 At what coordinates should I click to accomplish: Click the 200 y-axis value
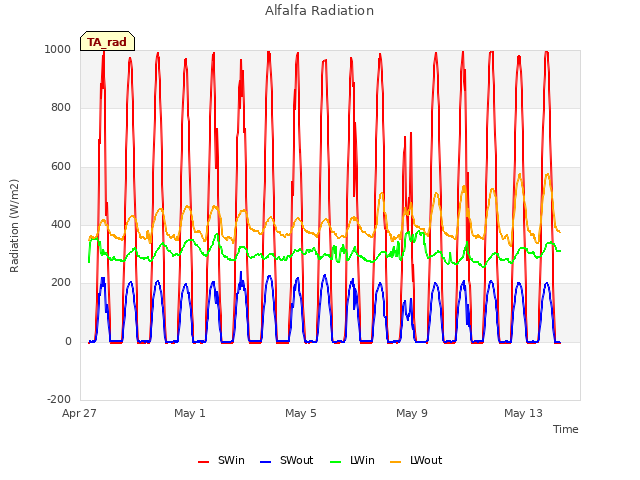point(61,282)
